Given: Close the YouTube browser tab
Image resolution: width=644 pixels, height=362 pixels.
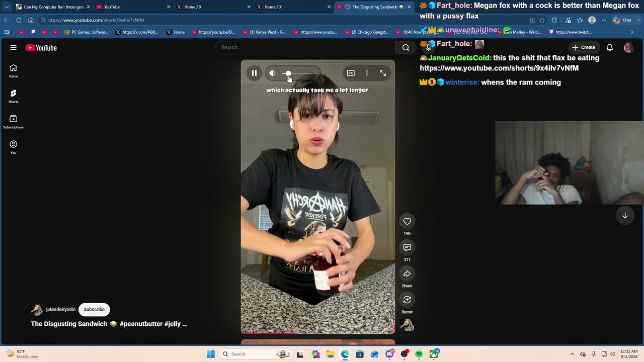Looking at the screenshot, I should (x=169, y=7).
